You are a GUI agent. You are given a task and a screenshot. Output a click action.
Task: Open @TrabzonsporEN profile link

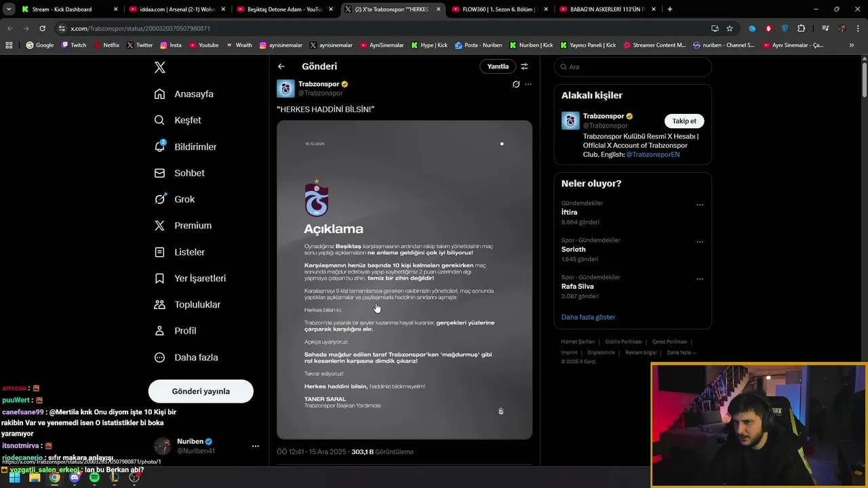[x=652, y=155]
